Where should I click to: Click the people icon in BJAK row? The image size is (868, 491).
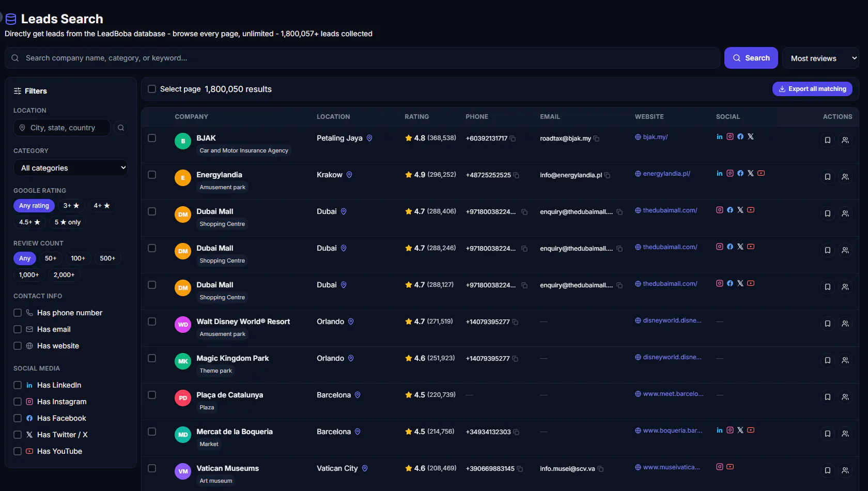(845, 140)
